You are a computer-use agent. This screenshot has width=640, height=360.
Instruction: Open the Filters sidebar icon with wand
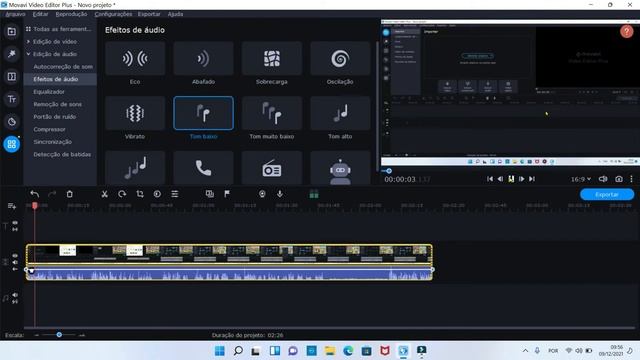[11, 54]
